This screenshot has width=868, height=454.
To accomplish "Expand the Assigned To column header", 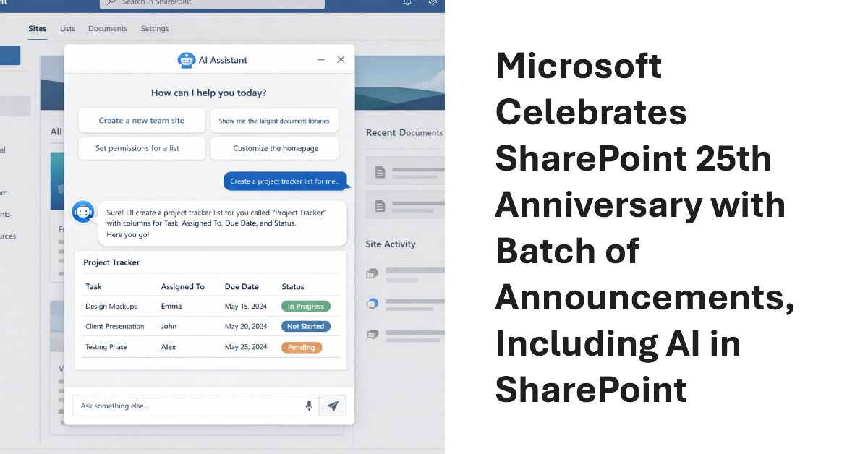I will [x=184, y=286].
